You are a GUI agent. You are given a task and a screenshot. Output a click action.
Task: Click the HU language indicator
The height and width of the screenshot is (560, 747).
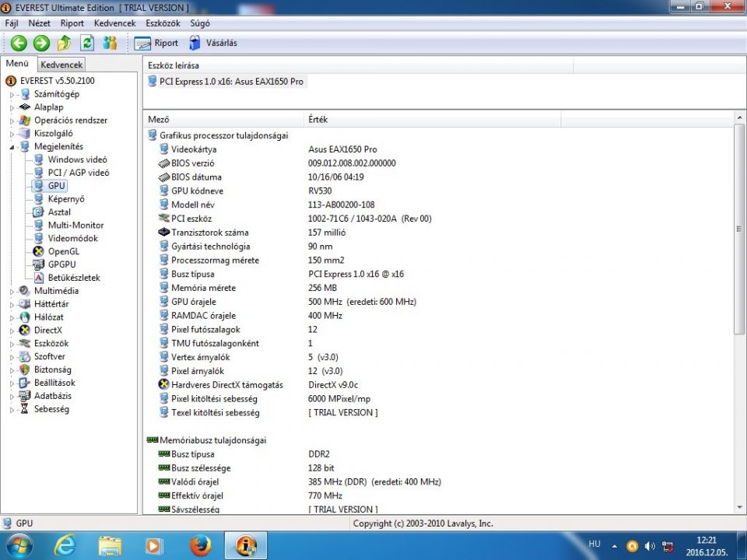pyautogui.click(x=594, y=544)
